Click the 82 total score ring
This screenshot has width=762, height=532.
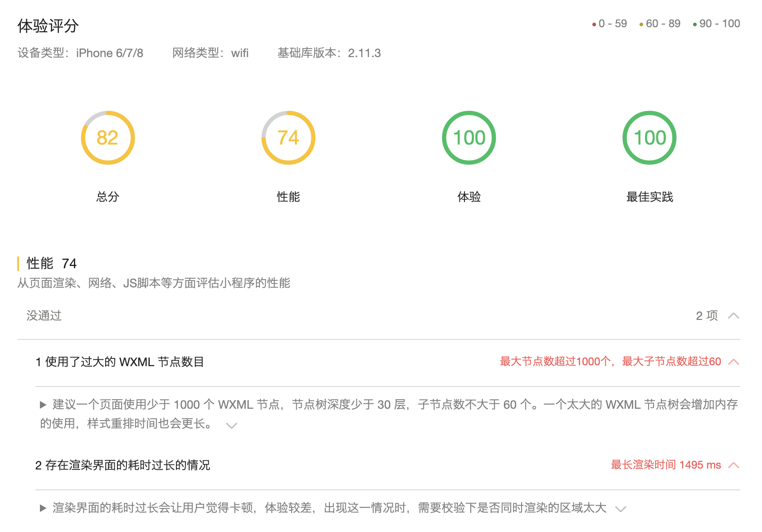coord(107,138)
